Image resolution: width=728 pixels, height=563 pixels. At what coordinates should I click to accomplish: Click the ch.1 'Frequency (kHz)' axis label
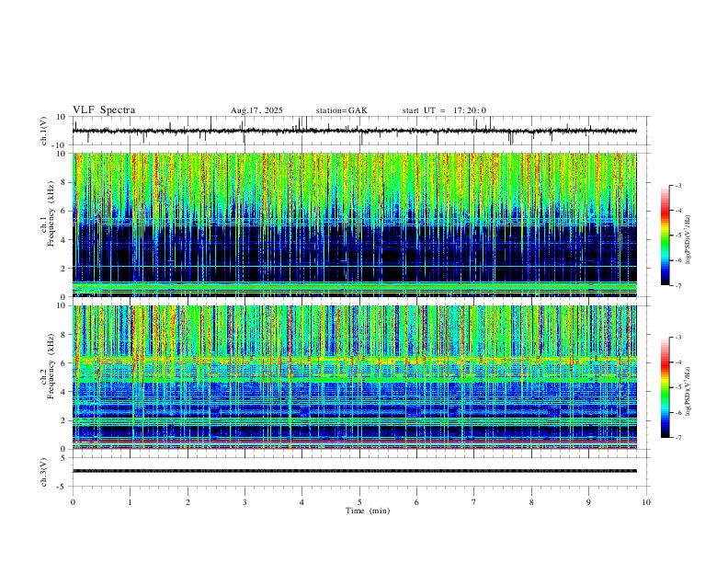tap(51, 213)
